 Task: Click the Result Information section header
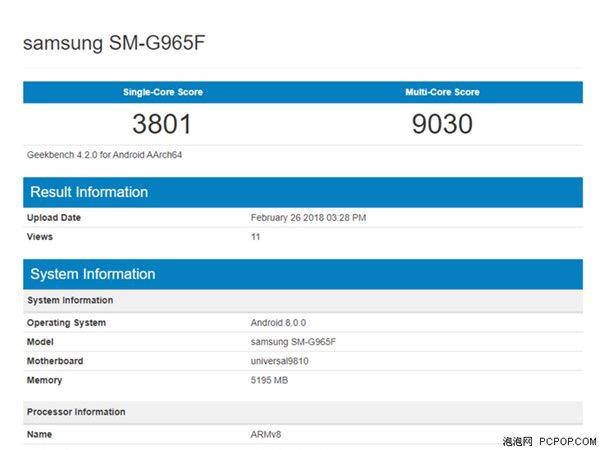303,192
